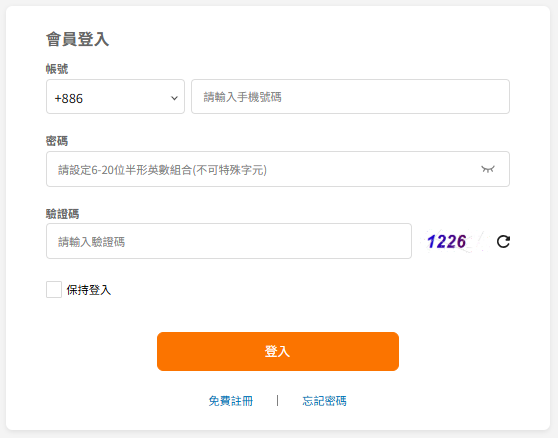Screen dimensions: 558x438
Task: Click the 保持登入 label text
Action: point(89,290)
